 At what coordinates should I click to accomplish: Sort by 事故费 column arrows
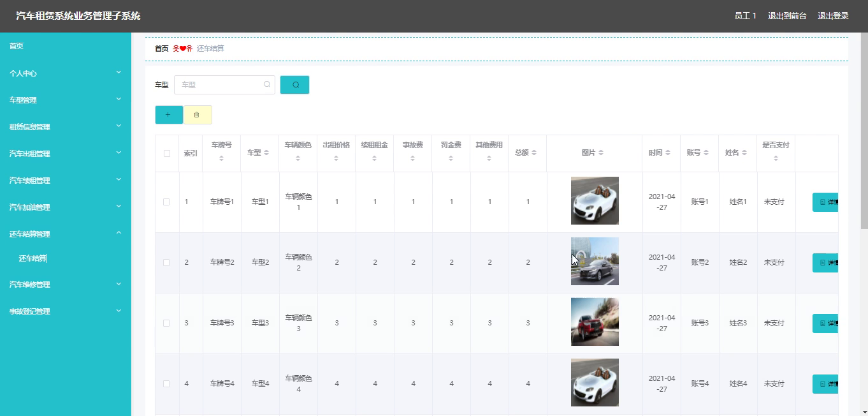[x=412, y=158]
